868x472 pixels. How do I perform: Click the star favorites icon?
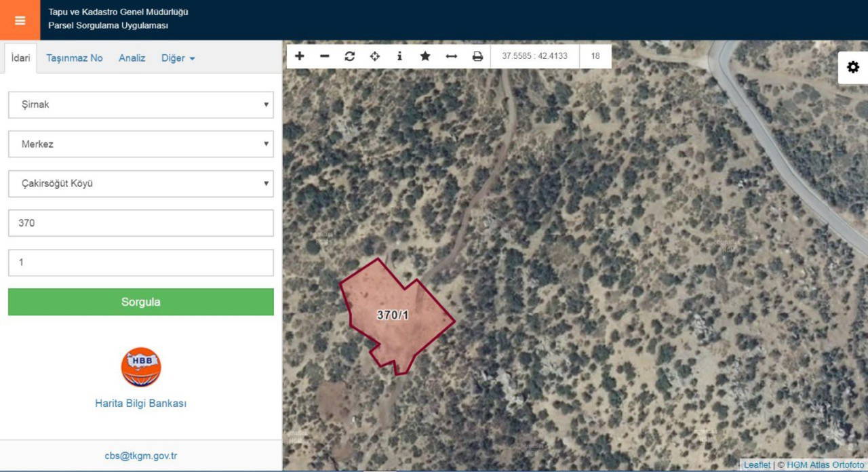(x=425, y=56)
